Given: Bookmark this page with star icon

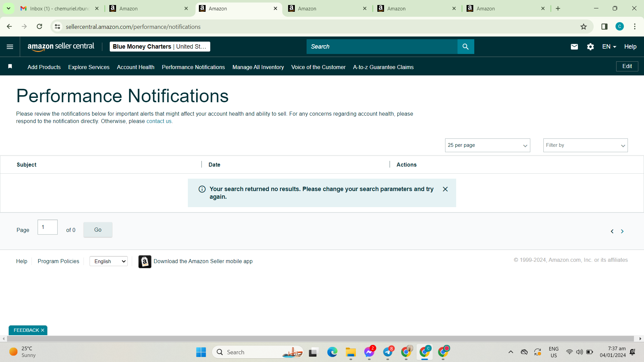Looking at the screenshot, I should tap(584, 26).
